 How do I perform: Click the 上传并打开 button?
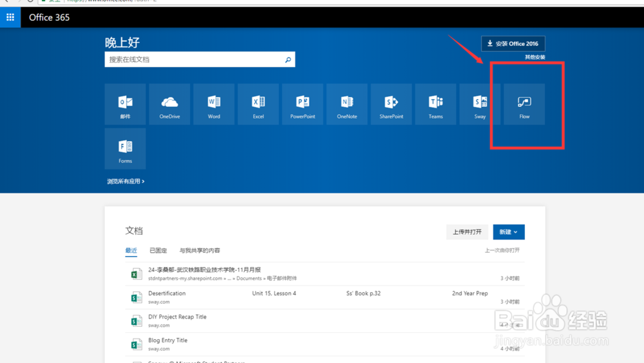pyautogui.click(x=467, y=232)
